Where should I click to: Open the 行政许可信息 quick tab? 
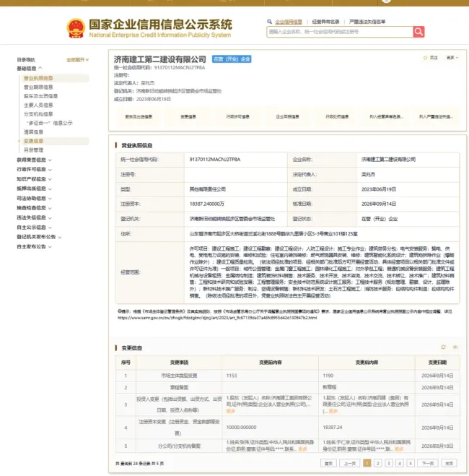tap(237, 116)
